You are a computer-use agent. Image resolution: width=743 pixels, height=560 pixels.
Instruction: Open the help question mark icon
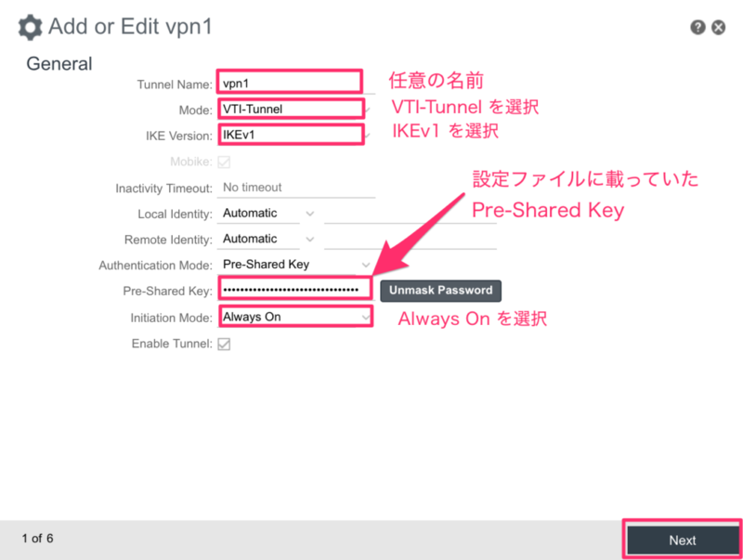pyautogui.click(x=697, y=27)
